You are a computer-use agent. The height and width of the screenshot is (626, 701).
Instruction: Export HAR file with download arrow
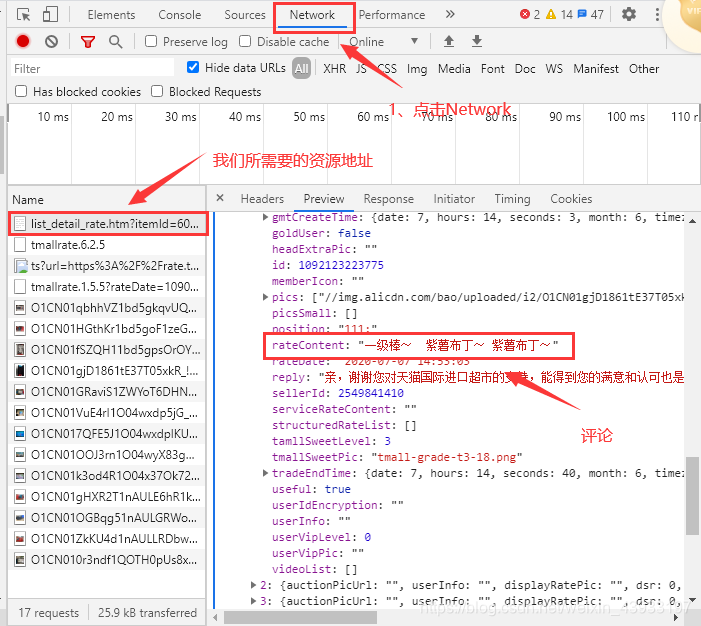point(477,41)
